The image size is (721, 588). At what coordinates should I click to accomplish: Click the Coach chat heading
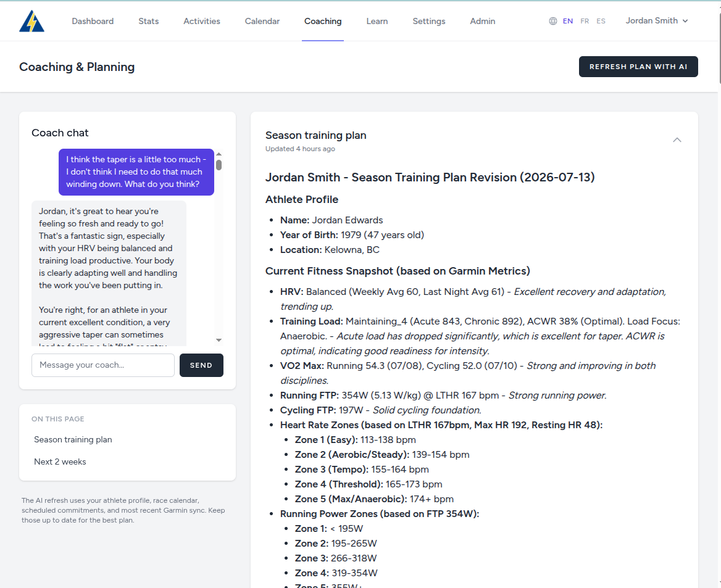(x=60, y=133)
